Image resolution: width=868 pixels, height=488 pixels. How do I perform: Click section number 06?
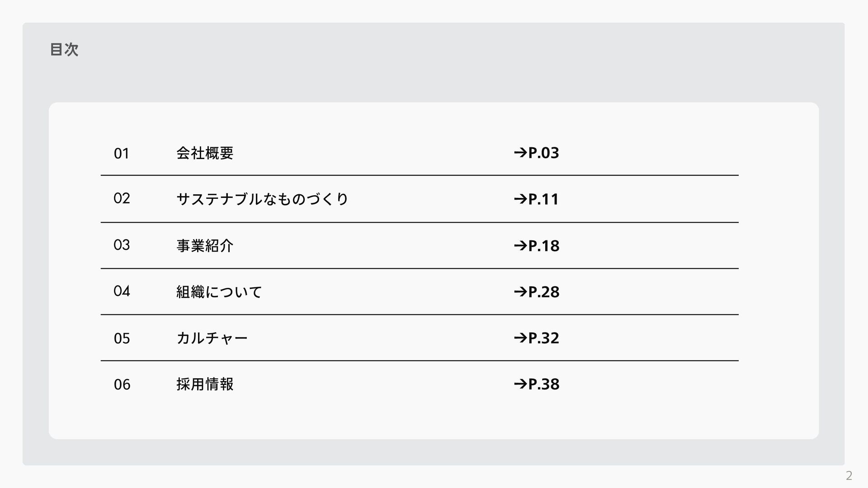122,385
